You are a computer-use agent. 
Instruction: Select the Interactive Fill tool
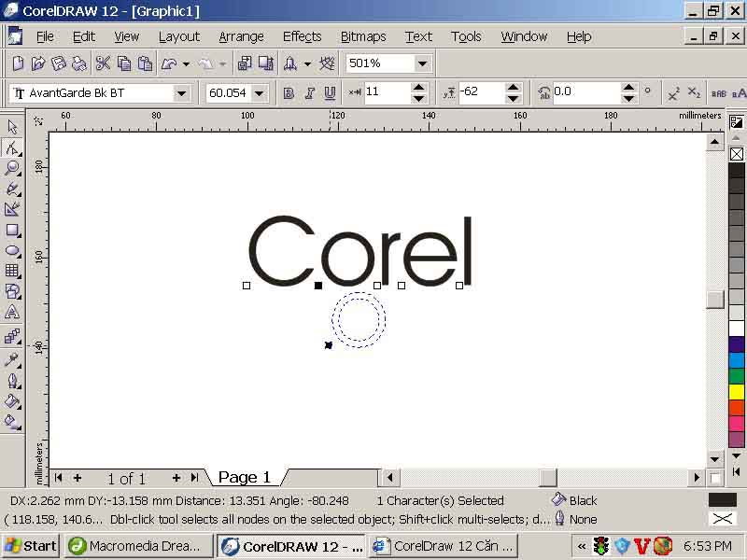click(x=12, y=422)
